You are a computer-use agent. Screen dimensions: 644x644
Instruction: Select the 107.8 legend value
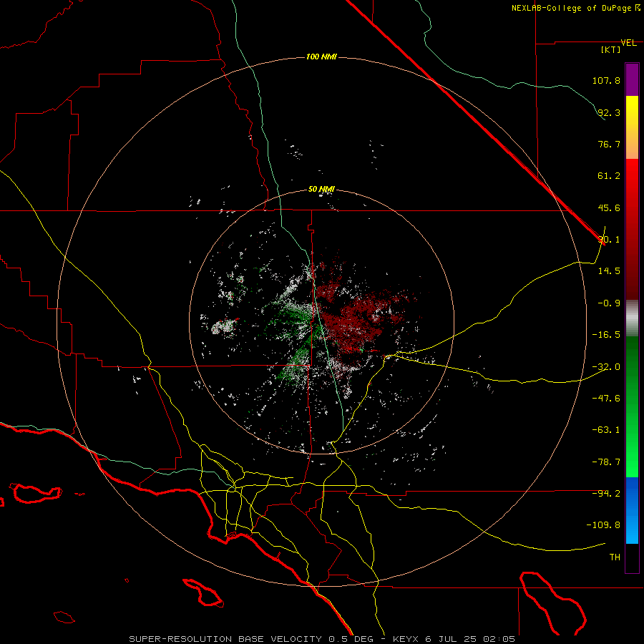click(606, 80)
